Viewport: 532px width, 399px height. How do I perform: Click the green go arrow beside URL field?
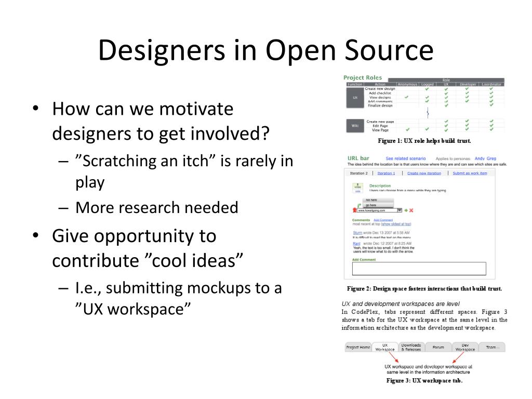pos(406,210)
